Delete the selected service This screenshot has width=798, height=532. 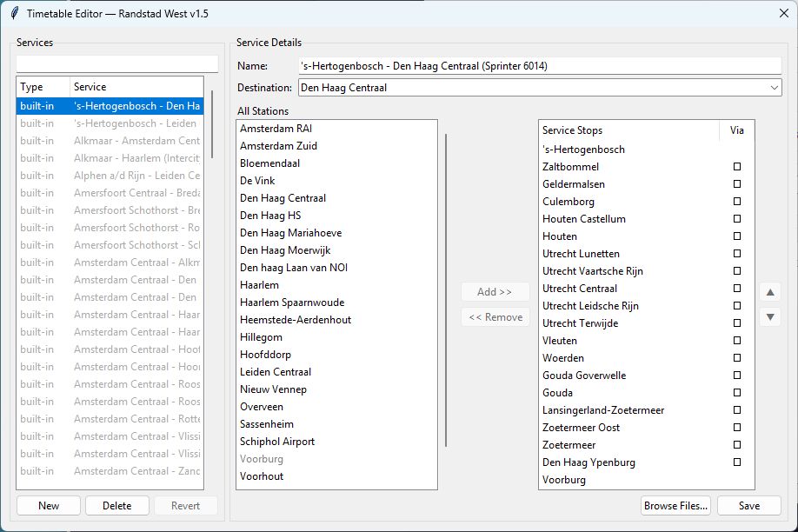(117, 506)
